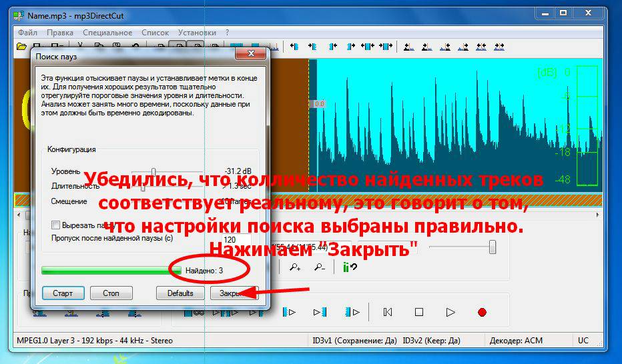This screenshot has width=622, height=364.
Task: Click the '-31.2 dB' level value
Action: [238, 171]
